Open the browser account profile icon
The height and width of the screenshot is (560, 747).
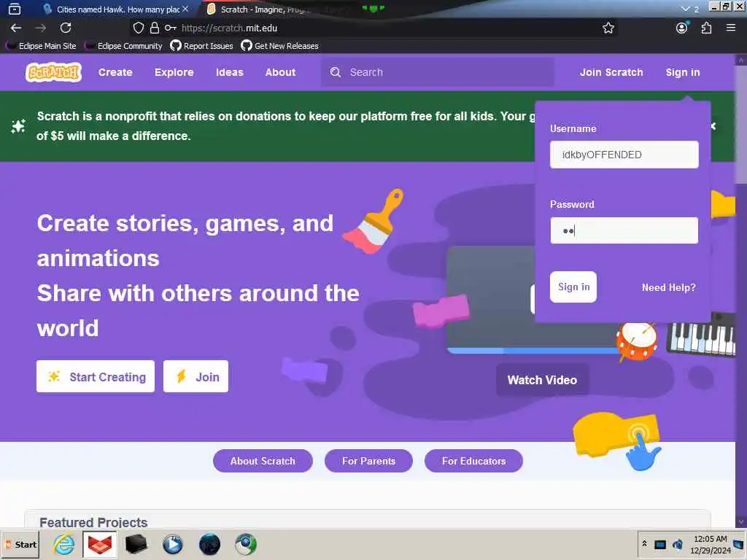682,28
